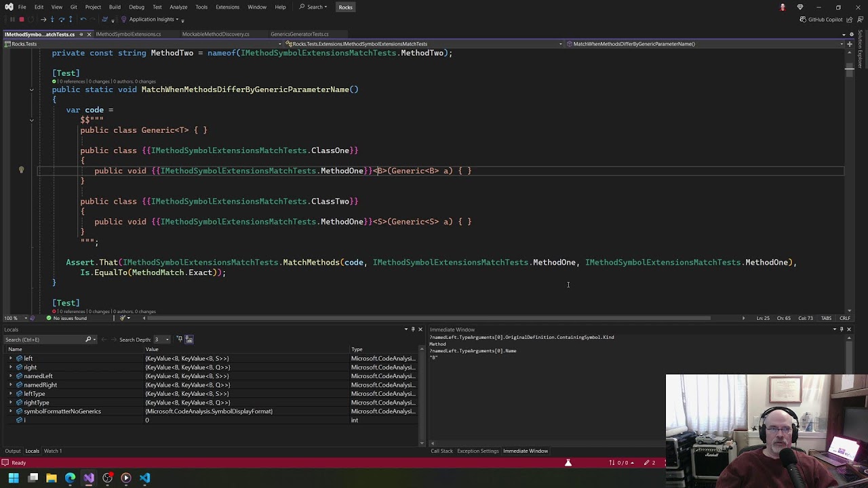Open the Extensions menu
This screenshot has width=868, height=488.
coord(227,7)
